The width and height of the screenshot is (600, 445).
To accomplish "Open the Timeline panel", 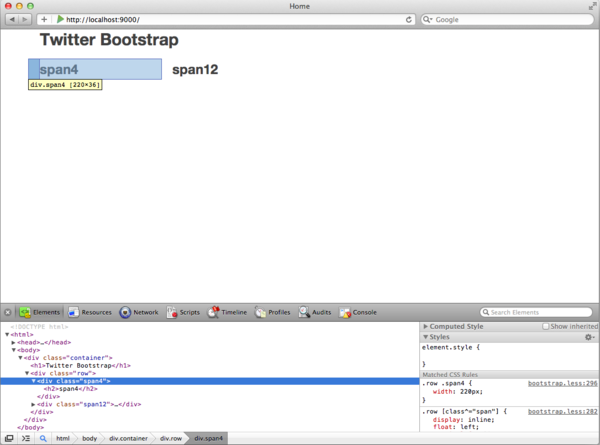I will coord(227,312).
